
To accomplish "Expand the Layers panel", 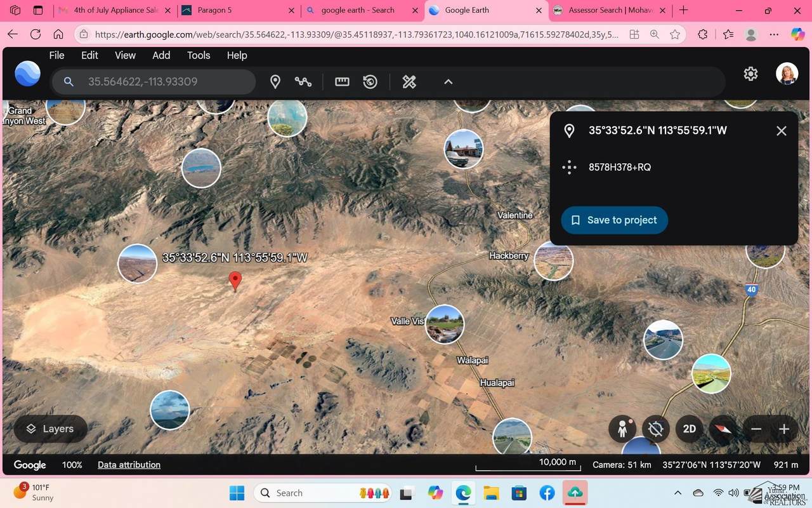I will coord(50,429).
